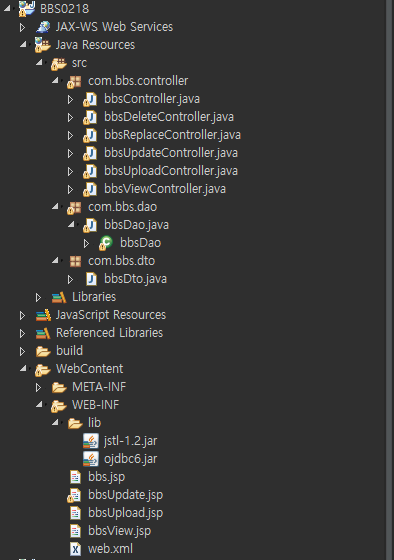Image resolution: width=394 pixels, height=560 pixels.
Task: Click the WebContent folder icon
Action: click(x=43, y=370)
